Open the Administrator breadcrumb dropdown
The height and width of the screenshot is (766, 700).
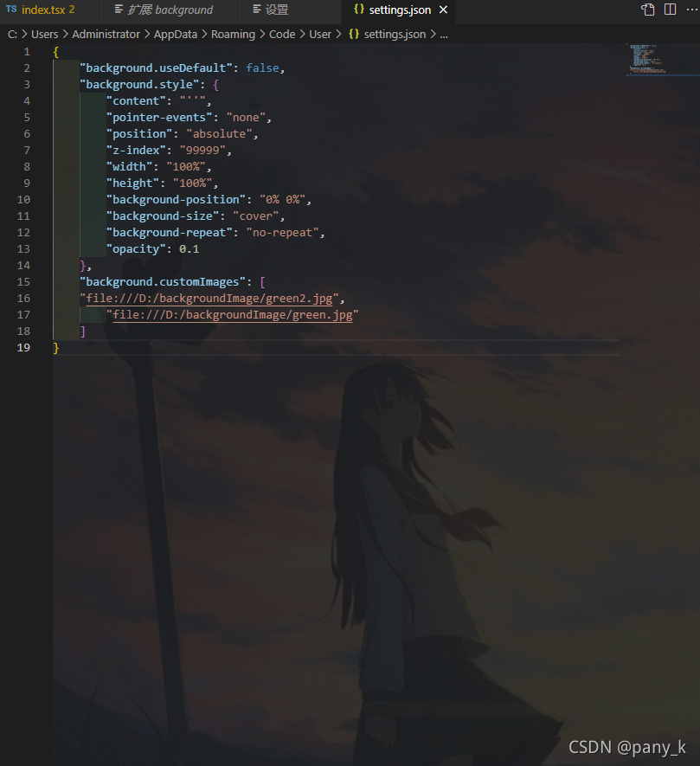point(106,34)
